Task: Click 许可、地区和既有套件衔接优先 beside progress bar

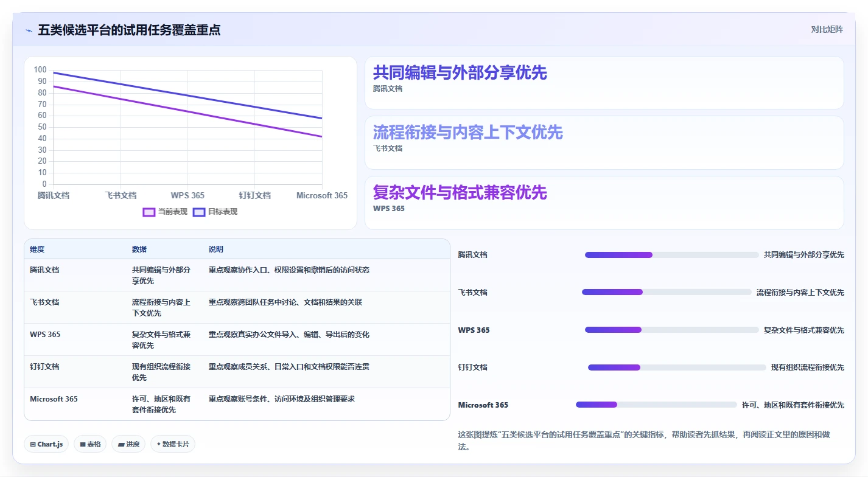Action: (x=793, y=405)
